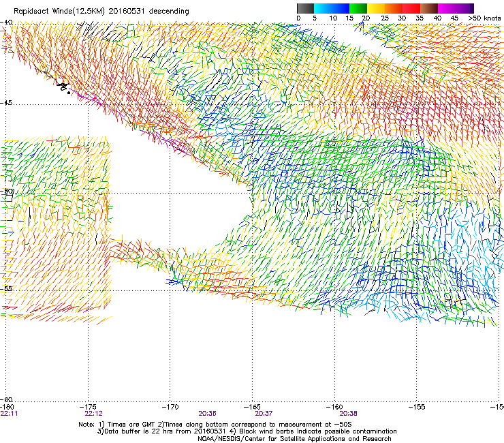Click the title 'Rapidscat Winds(12.5KM) 20160531 descending'
Viewport: 504px width, 443px height.
pos(101,12)
